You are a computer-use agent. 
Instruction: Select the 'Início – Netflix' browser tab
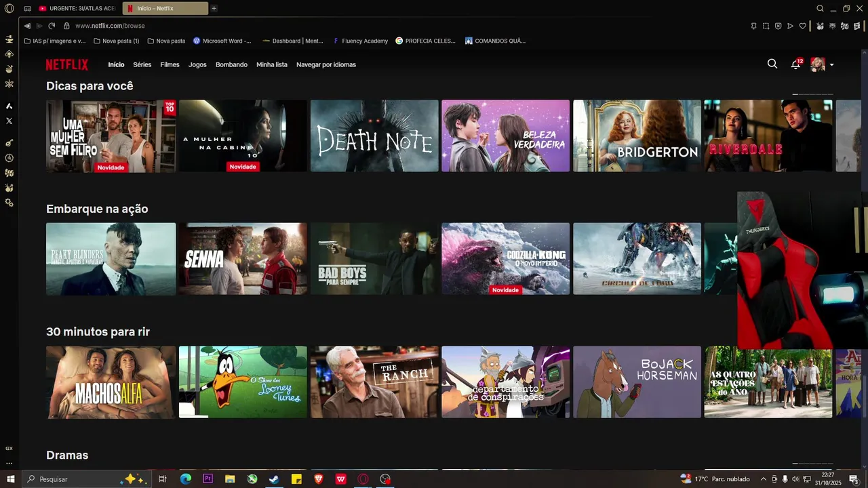click(165, 9)
